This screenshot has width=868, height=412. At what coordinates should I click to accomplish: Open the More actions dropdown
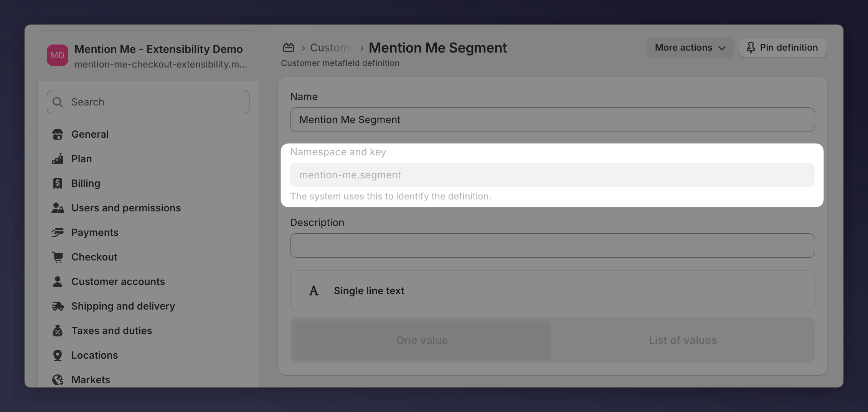(690, 48)
